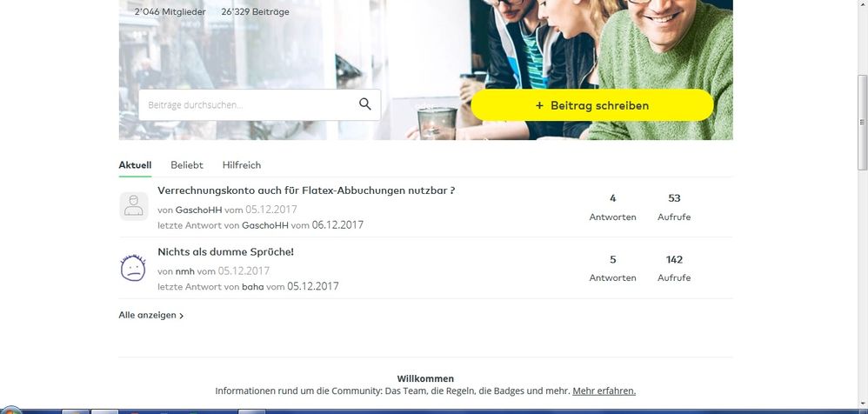Open nmh's sad-face avatar
Image resolution: width=868 pixels, height=414 pixels.
pyautogui.click(x=133, y=268)
